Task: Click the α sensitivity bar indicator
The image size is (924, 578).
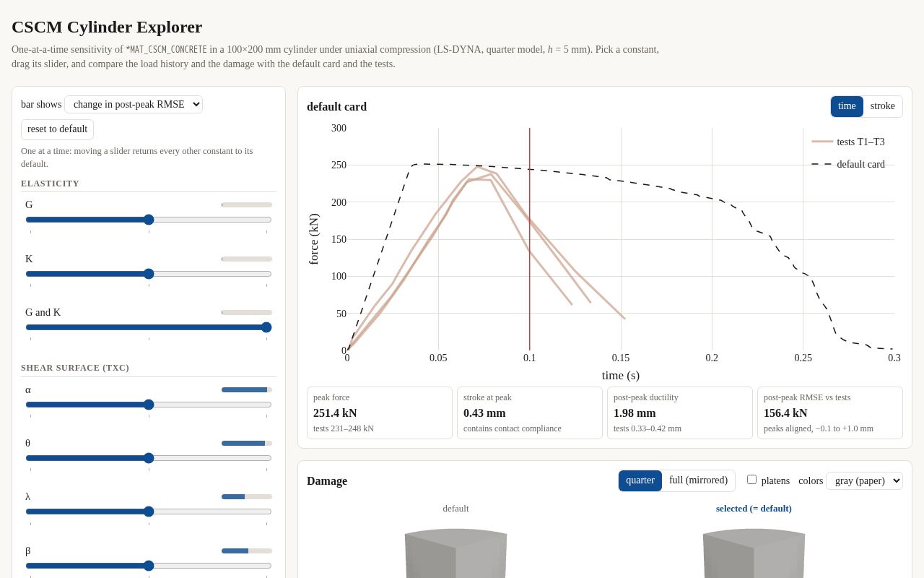Action: (x=247, y=390)
